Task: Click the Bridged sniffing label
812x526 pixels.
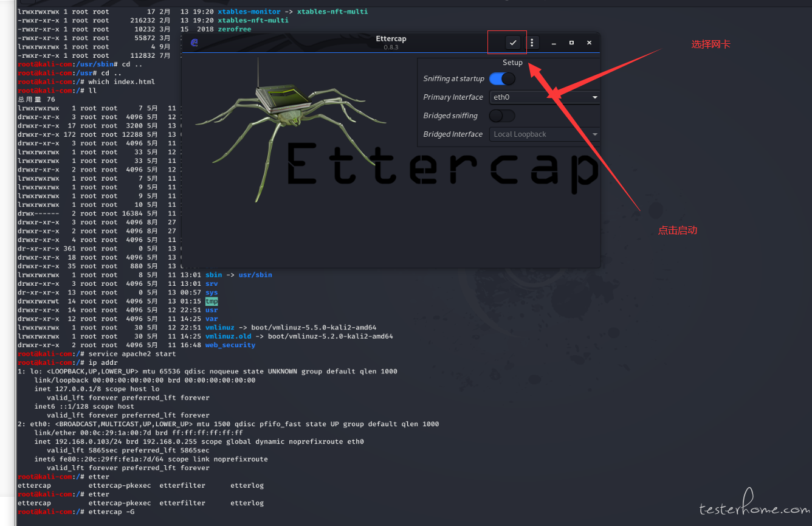Action: [450, 116]
